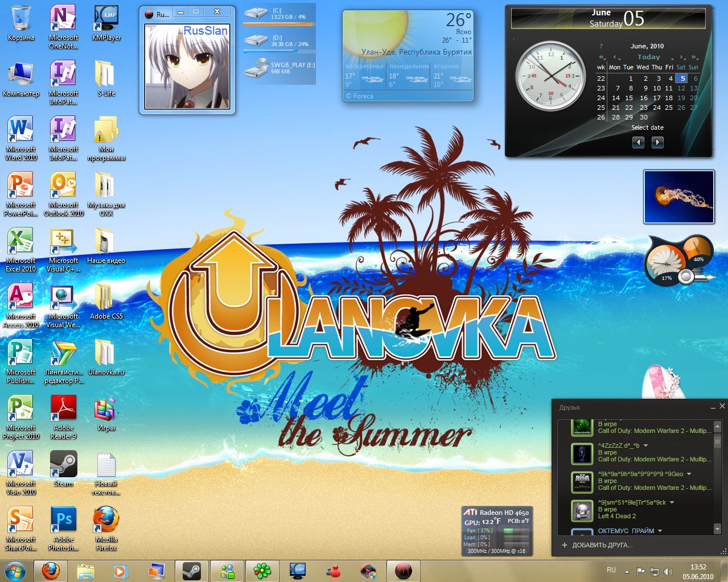Click ДОБАВИТЬ ДРУГА to add a friend
Viewport: 728px width, 582px height.
pos(602,545)
